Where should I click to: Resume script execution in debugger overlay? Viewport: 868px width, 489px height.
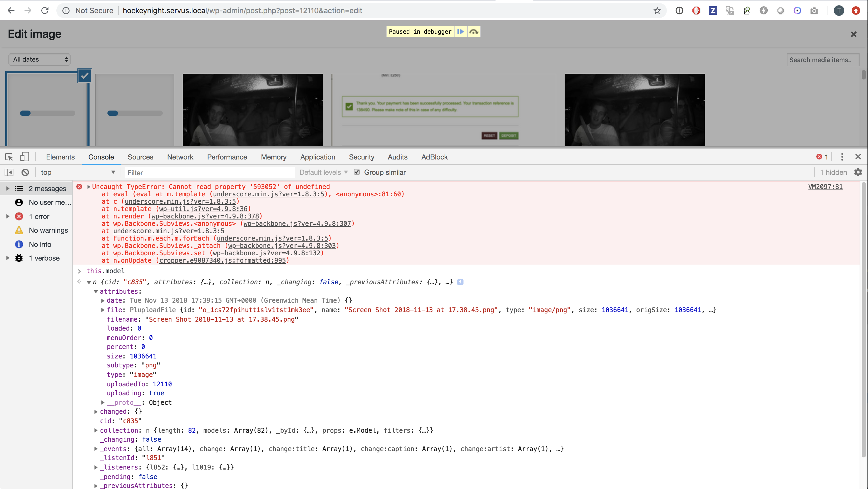[460, 32]
